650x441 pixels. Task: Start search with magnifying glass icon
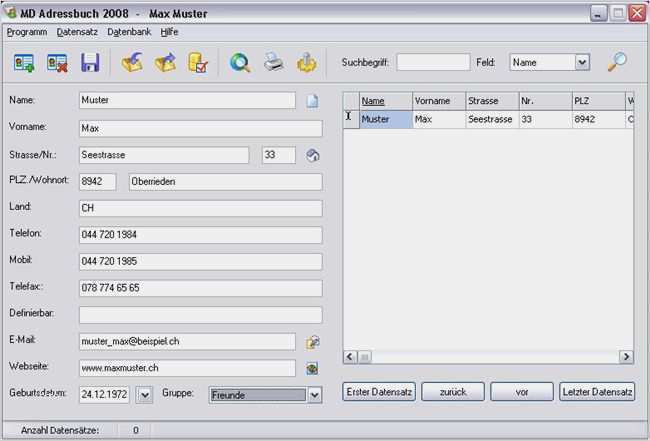click(618, 62)
